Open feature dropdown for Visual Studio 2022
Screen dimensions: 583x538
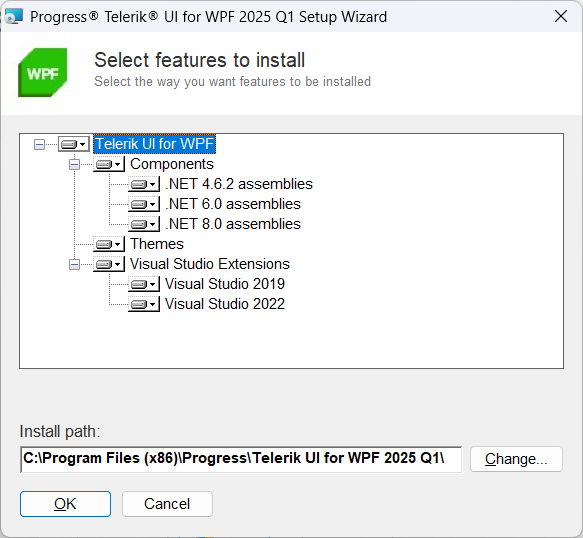tap(144, 305)
